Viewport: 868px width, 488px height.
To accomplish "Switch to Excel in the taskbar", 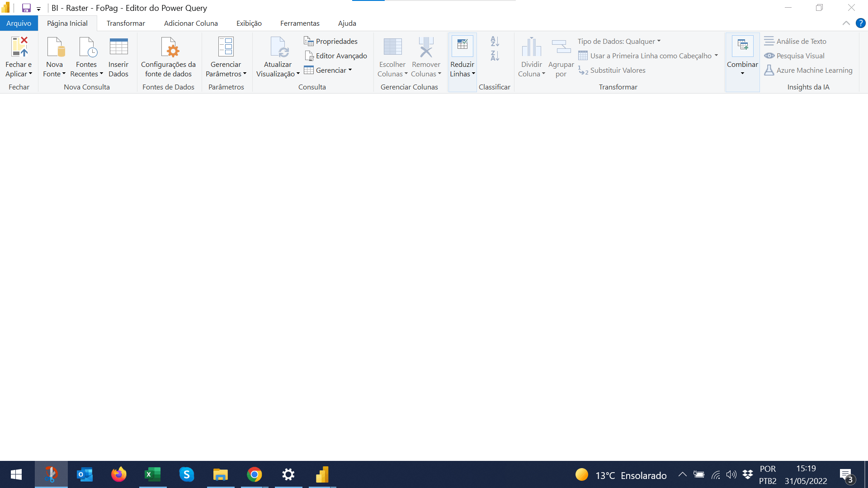I will 152,474.
